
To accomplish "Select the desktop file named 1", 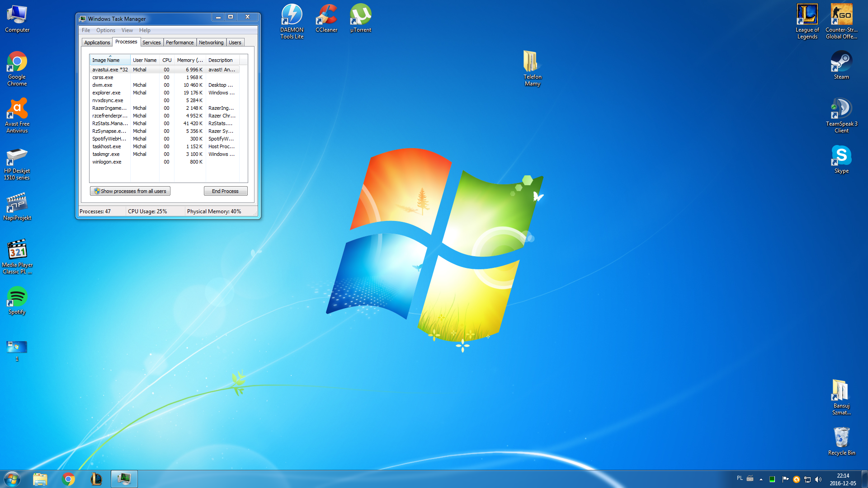I will pos(17,351).
